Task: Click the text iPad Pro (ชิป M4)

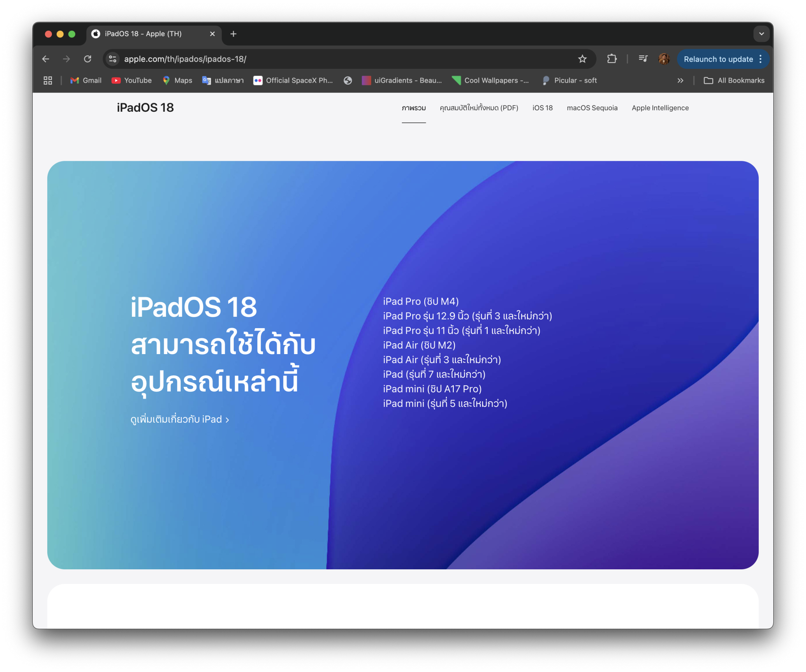Action: tap(421, 301)
